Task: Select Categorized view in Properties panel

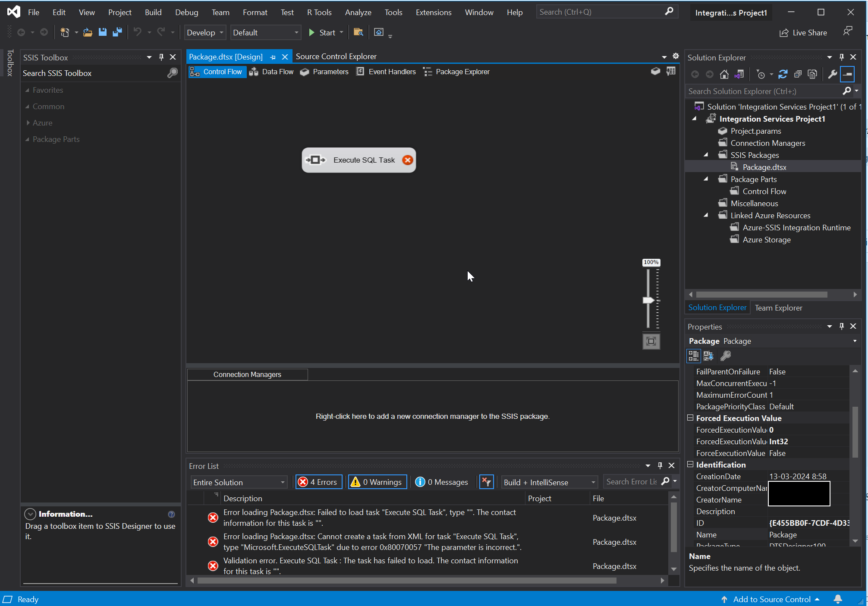Action: tap(693, 355)
